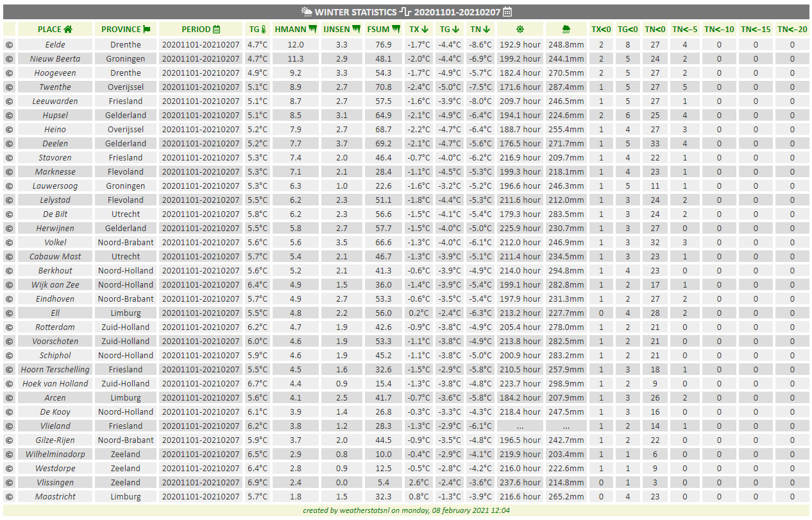Click the TN<−20 column header
Image resolution: width=812 pixels, height=520 pixels.
(x=792, y=29)
